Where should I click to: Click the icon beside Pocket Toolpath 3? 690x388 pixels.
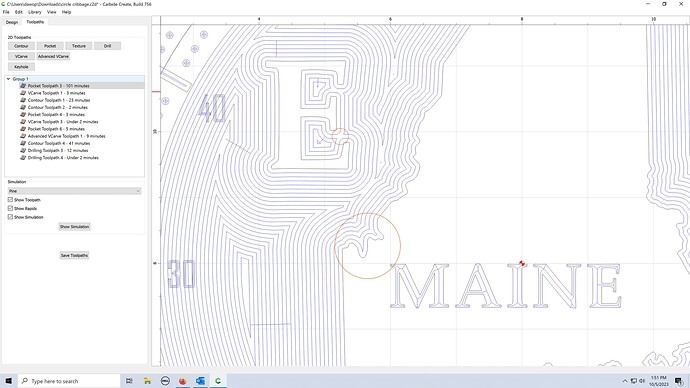(23, 86)
